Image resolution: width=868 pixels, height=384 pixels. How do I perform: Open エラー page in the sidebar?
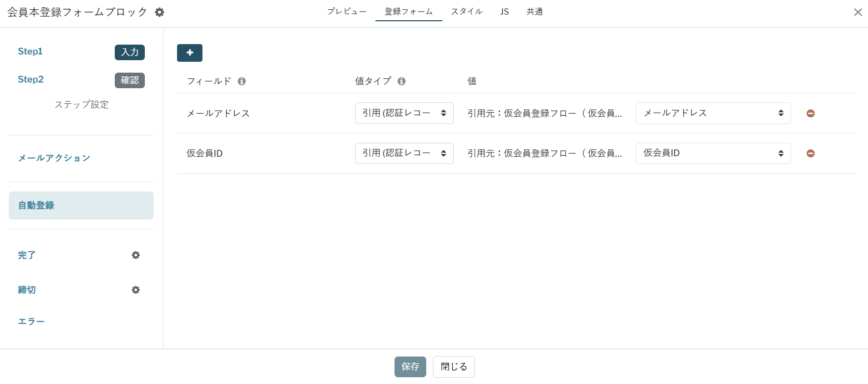point(31,322)
